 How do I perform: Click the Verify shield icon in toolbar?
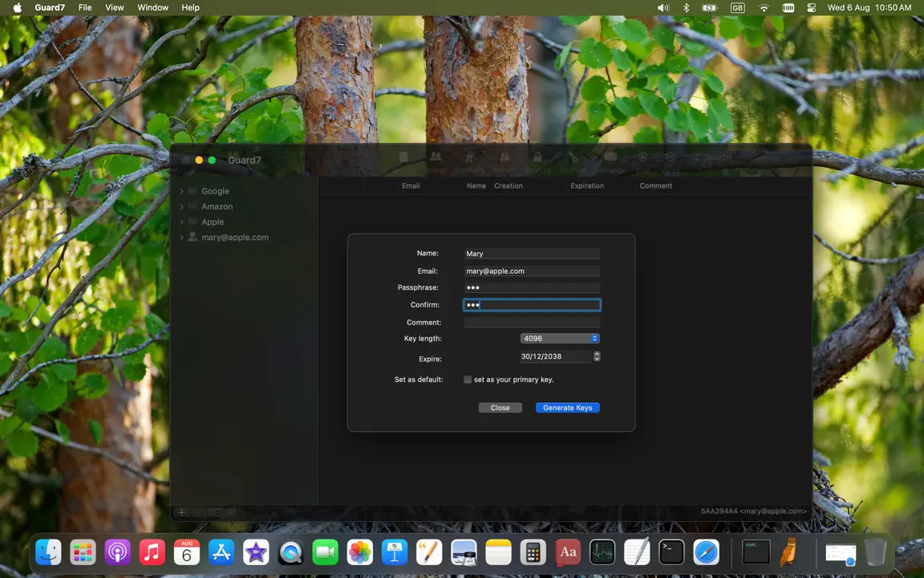point(670,157)
